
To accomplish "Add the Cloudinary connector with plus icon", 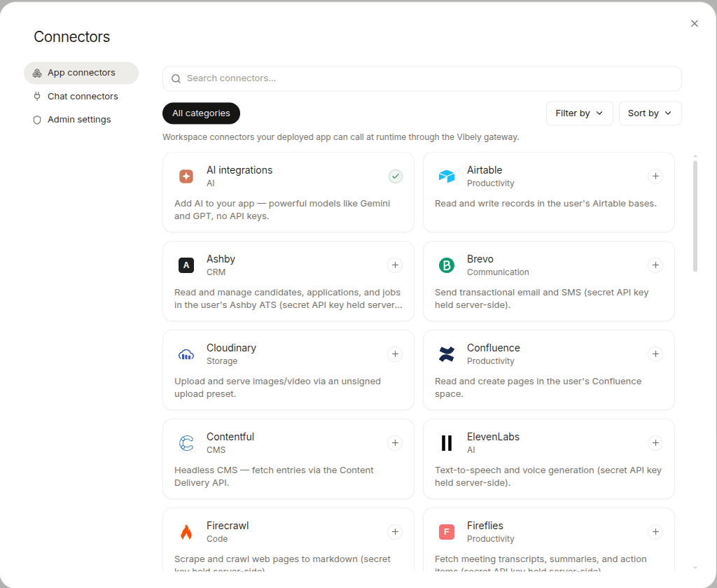I will tap(395, 354).
